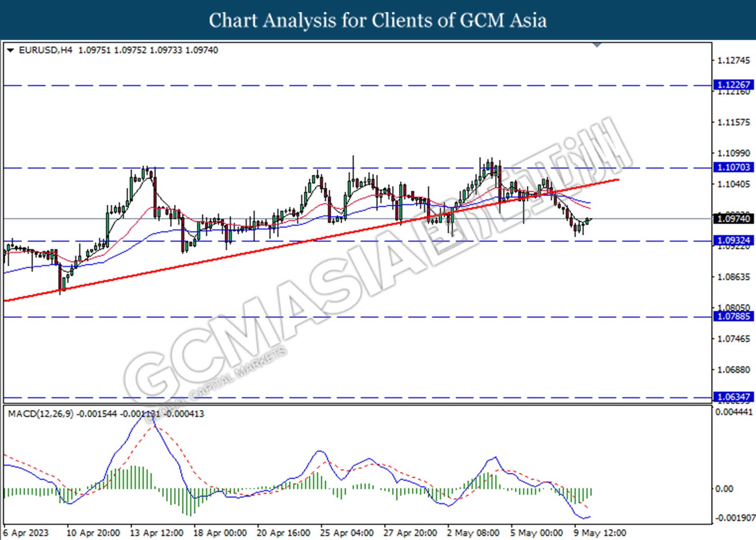Click the 9 May 12:00 time label
Screen dimensions: 756x540
pos(600,533)
